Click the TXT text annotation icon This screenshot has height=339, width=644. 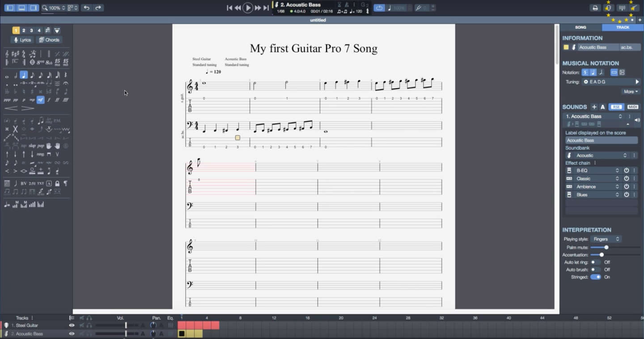tap(40, 184)
